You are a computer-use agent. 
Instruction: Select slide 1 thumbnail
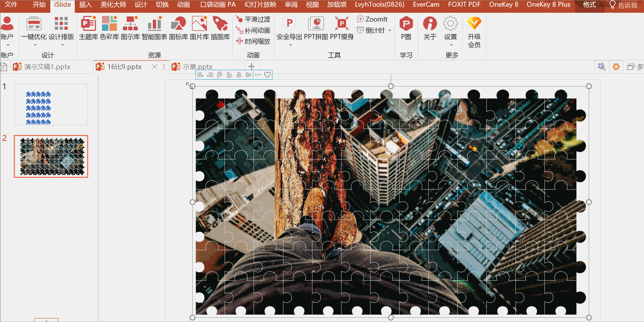coord(51,104)
